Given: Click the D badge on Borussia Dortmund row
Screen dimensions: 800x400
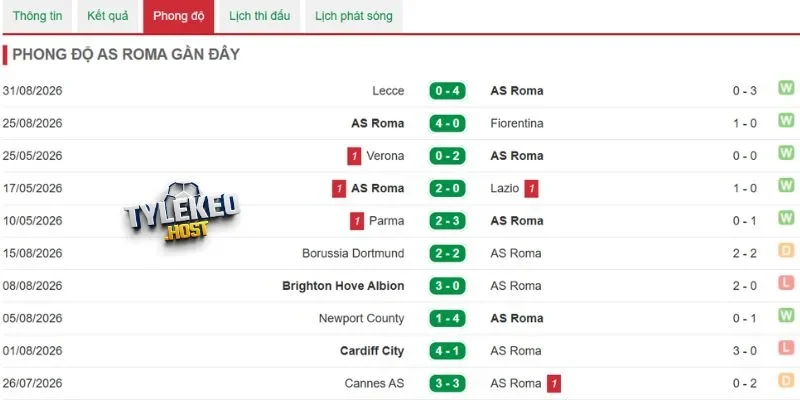Looking at the screenshot, I should coord(786,251).
